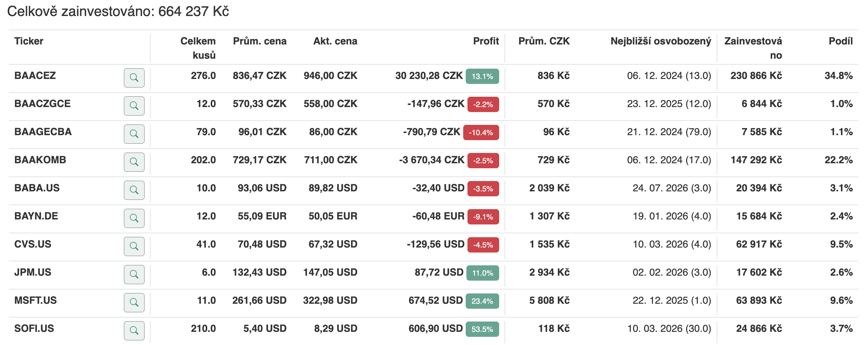Select the MSFT.US ticker name
This screenshot has width=868, height=345.
click(36, 301)
